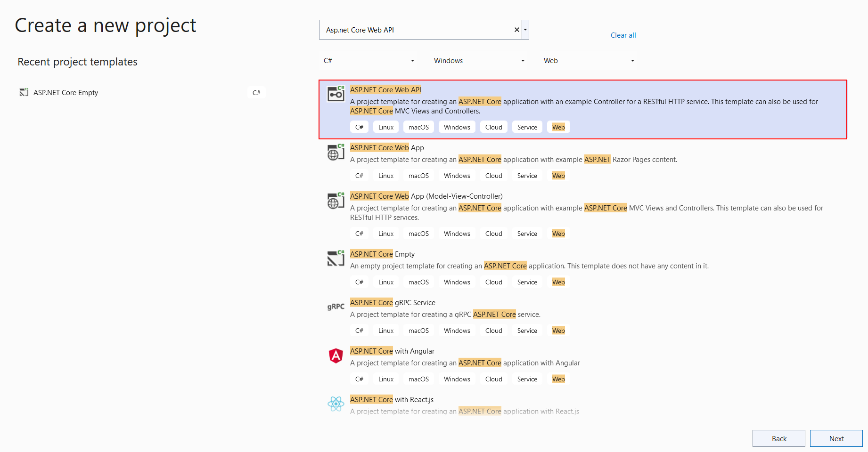868x452 pixels.
Task: Click the Web tag under Angular template
Action: pos(558,379)
